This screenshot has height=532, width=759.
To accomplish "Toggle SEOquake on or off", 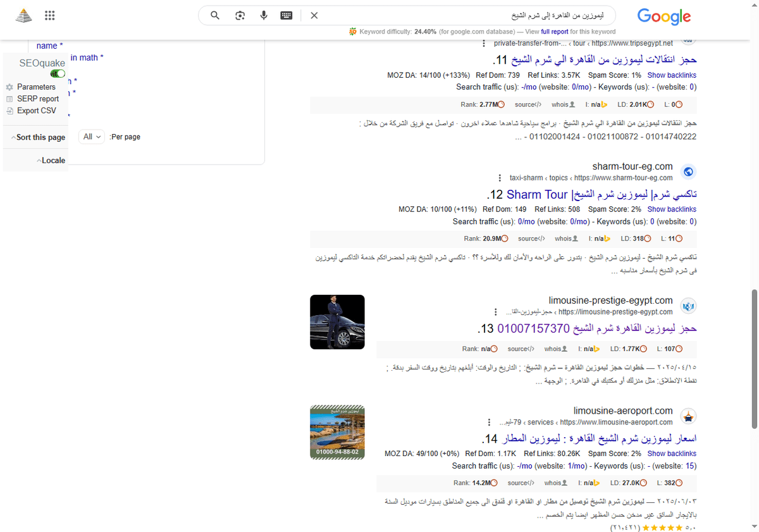I will [58, 73].
